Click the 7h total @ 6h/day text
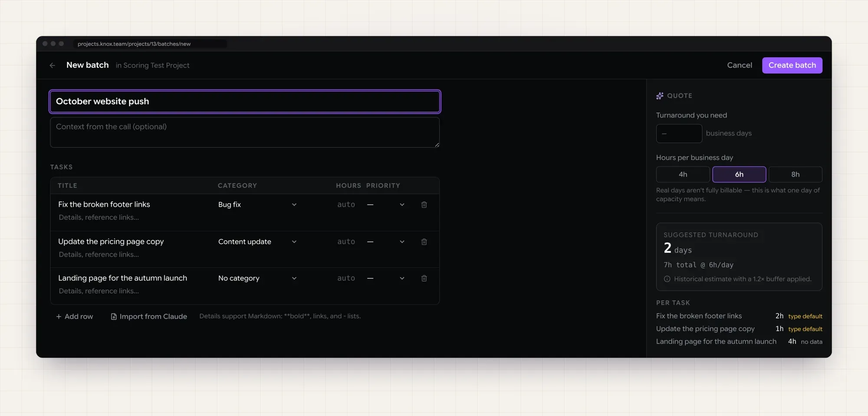 coord(698,265)
